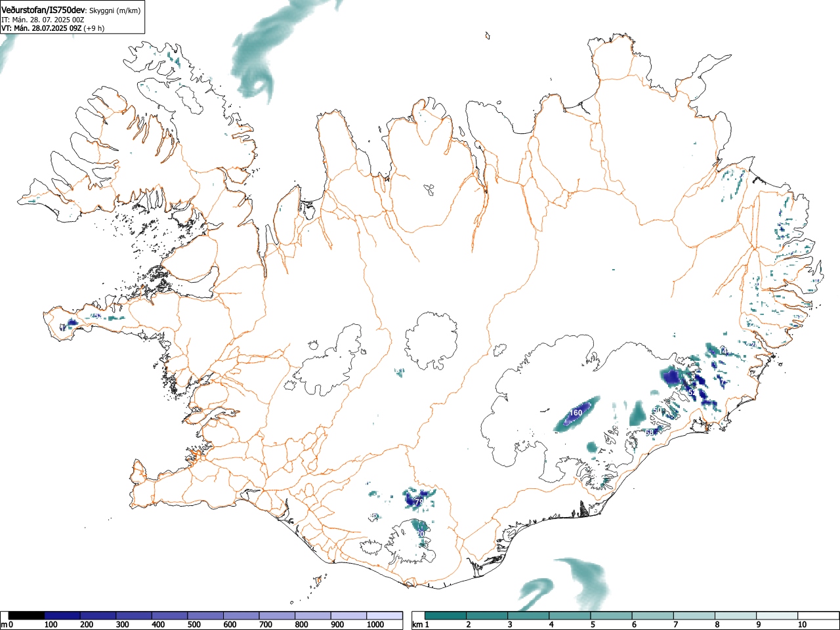
Task: Click the '900' metre legend label
Action: point(337,625)
